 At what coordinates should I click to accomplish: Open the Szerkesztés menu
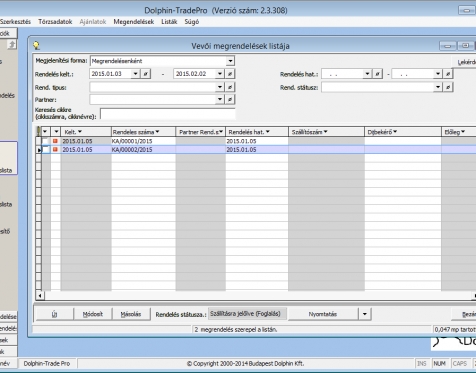[x=15, y=22]
